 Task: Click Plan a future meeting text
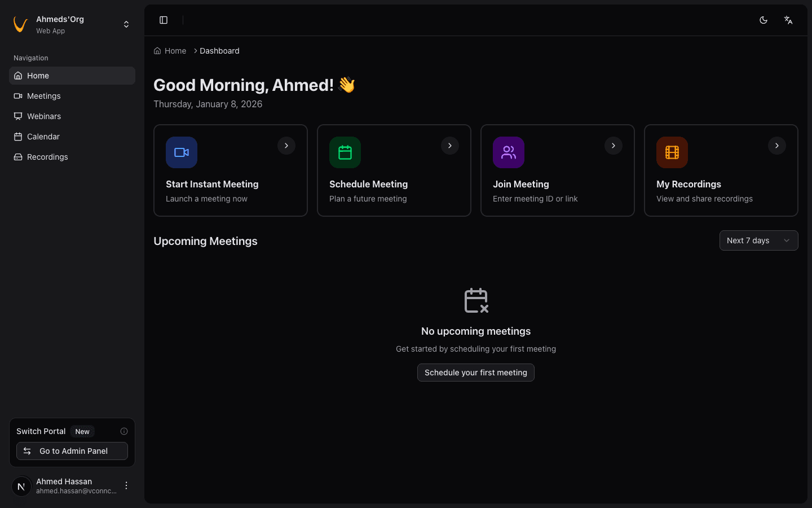368,199
